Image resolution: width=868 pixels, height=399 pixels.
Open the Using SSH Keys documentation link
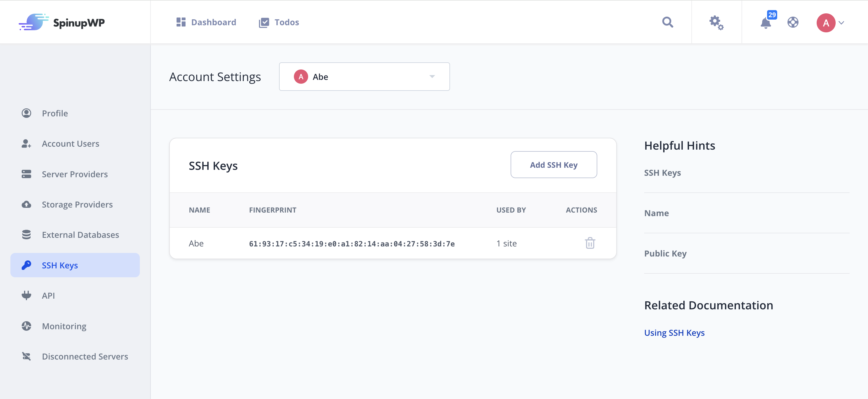click(x=675, y=332)
